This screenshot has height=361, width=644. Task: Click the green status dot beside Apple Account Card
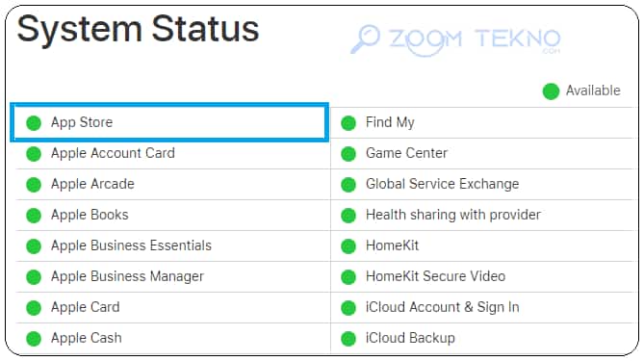pos(34,154)
